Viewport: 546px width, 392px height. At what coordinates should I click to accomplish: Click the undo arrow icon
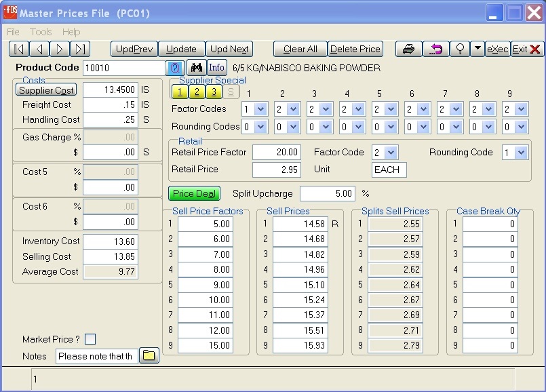[435, 49]
